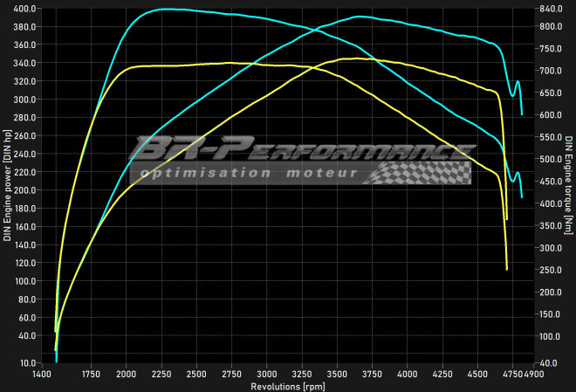Click the cyan power curve peak near 3650 rpm

tap(360, 17)
